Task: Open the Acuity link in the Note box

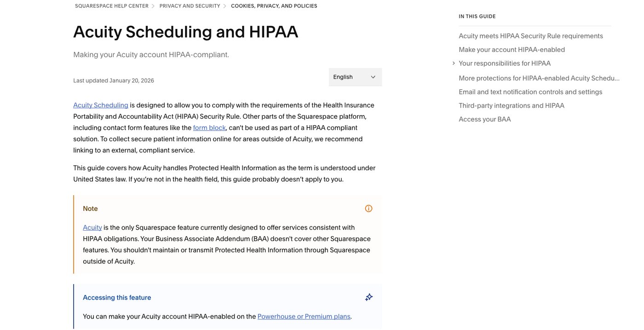Action: 92,227
